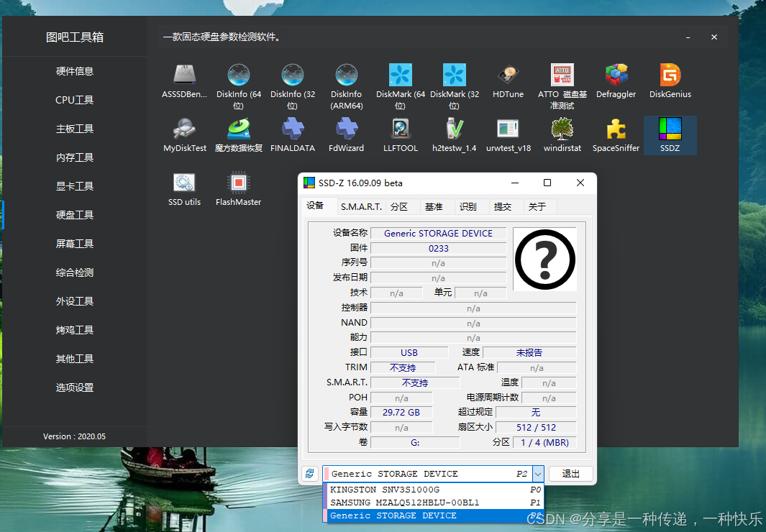Open the 烤鸡工具 sidebar category

pos(74,331)
